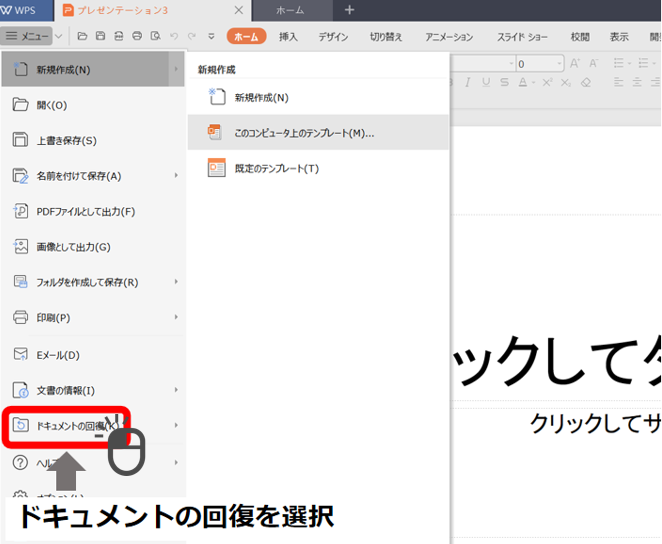Select the 校閲 ribbon tab
The image size is (662, 544).
pos(580,37)
